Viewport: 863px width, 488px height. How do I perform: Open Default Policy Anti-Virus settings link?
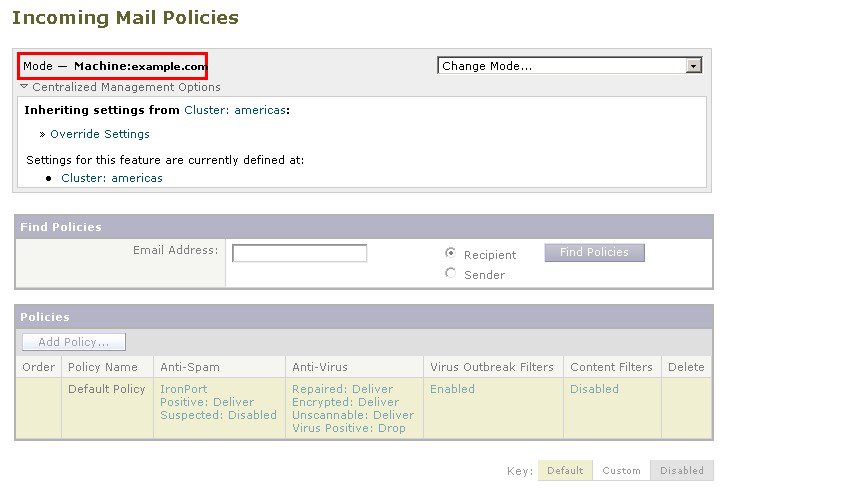(x=353, y=409)
